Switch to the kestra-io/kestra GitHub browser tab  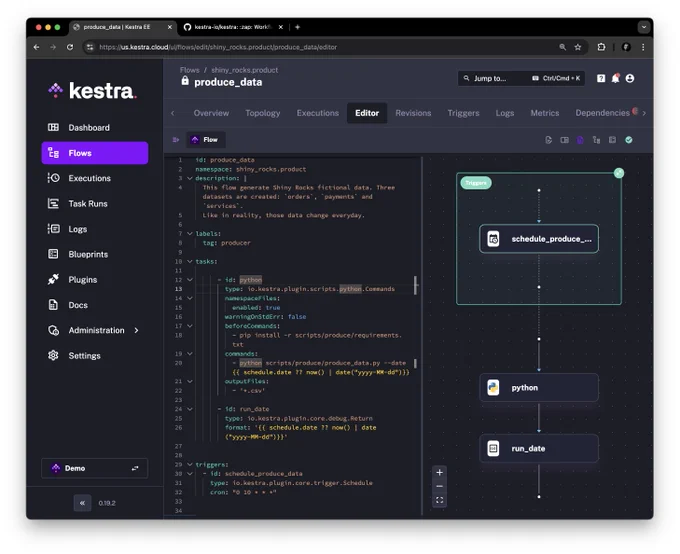pos(234,27)
